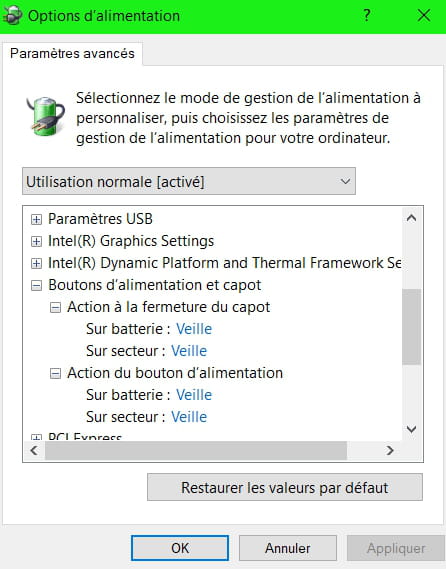Click Veille for power button on secteur
Viewport: 446px width, 569px height.
[189, 417]
